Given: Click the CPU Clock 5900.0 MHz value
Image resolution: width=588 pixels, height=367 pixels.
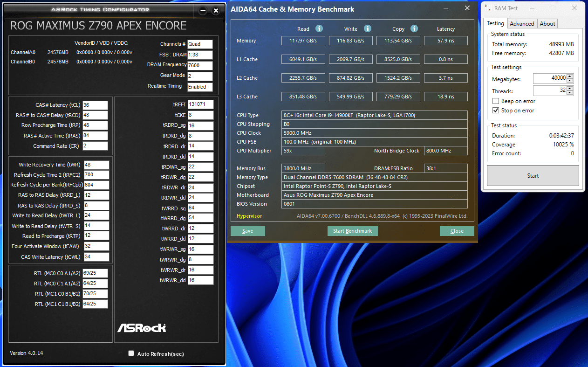Looking at the screenshot, I should (375, 133).
